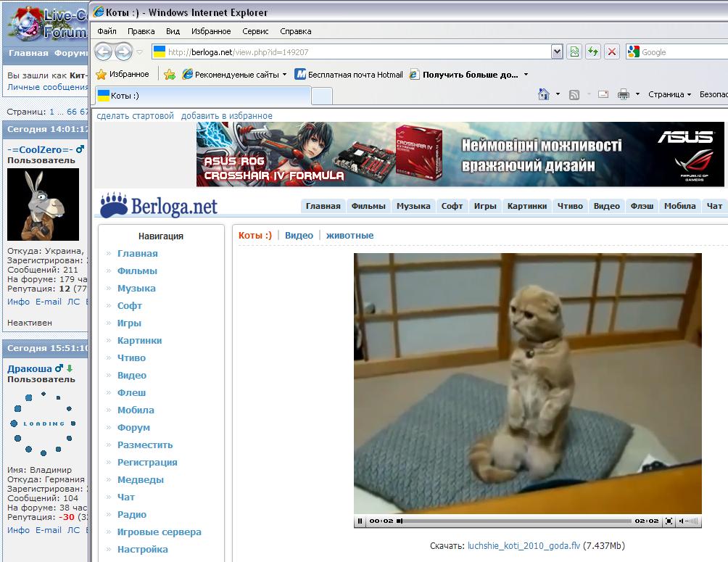
Task: Click the browser Back arrow button
Action: 104,52
